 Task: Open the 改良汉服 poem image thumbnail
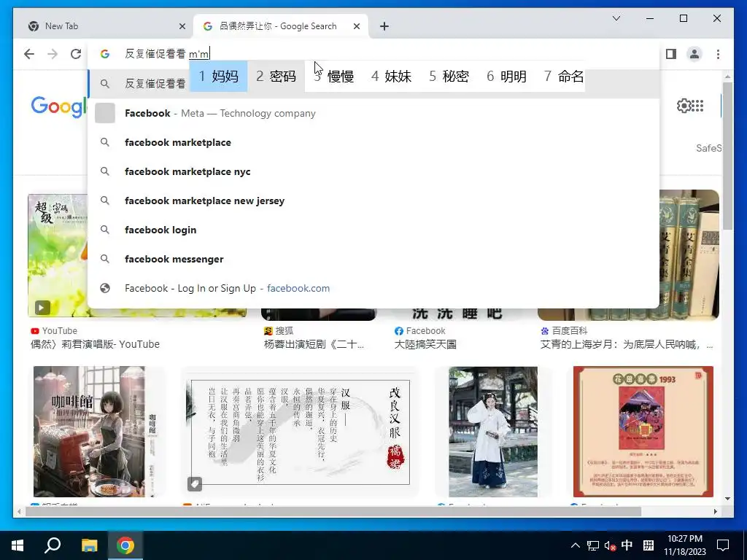300,432
